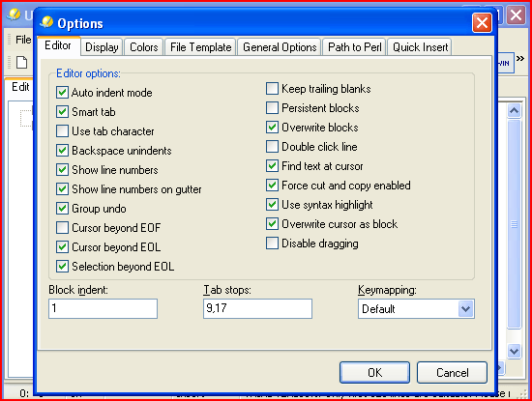Toggle Show line numbers on gutter
The height and width of the screenshot is (401, 532).
[62, 189]
